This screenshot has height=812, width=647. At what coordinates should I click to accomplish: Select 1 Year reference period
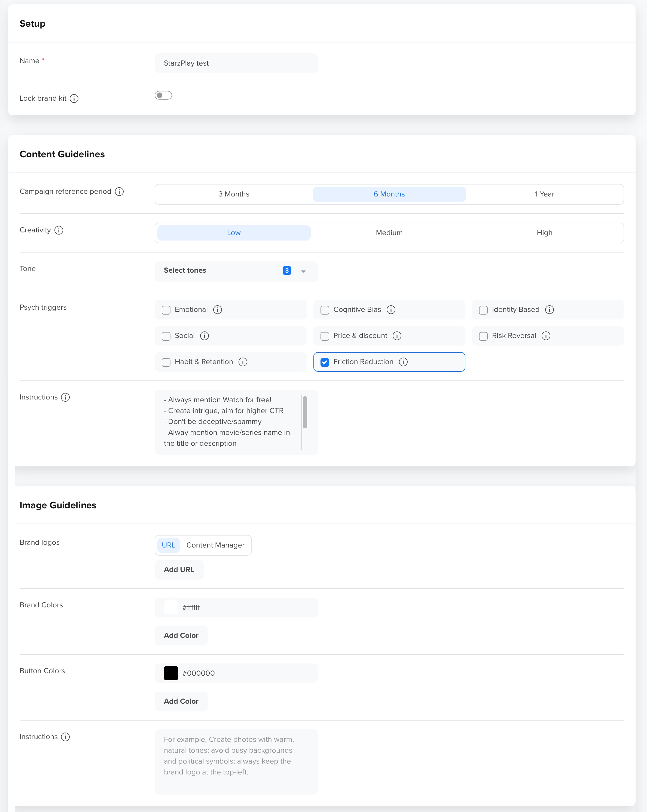click(x=545, y=194)
